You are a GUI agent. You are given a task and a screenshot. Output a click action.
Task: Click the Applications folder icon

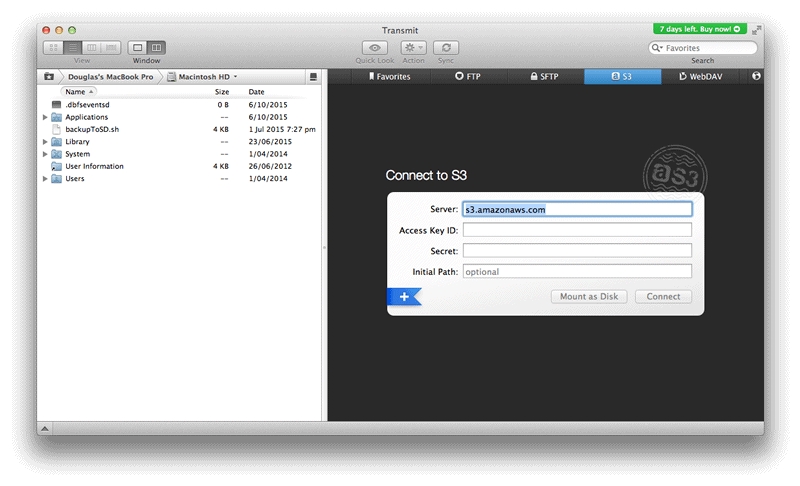(57, 117)
